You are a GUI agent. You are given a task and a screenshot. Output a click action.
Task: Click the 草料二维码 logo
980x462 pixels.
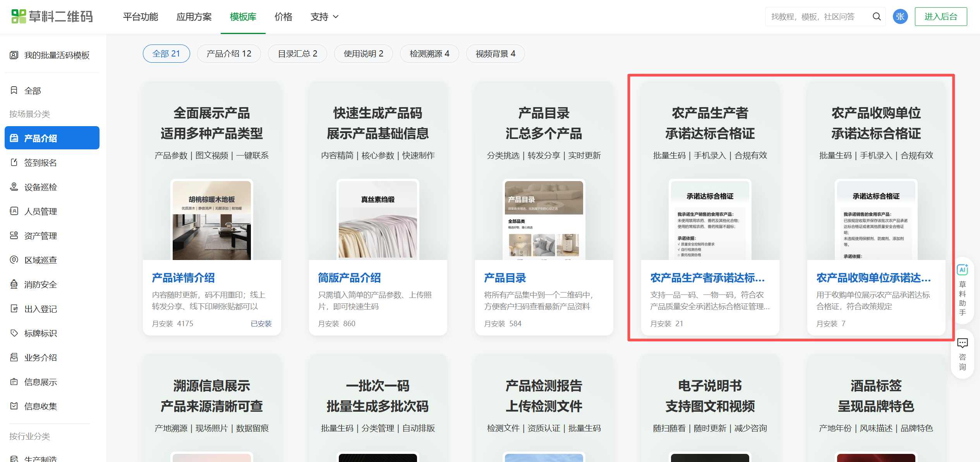pyautogui.click(x=52, y=17)
